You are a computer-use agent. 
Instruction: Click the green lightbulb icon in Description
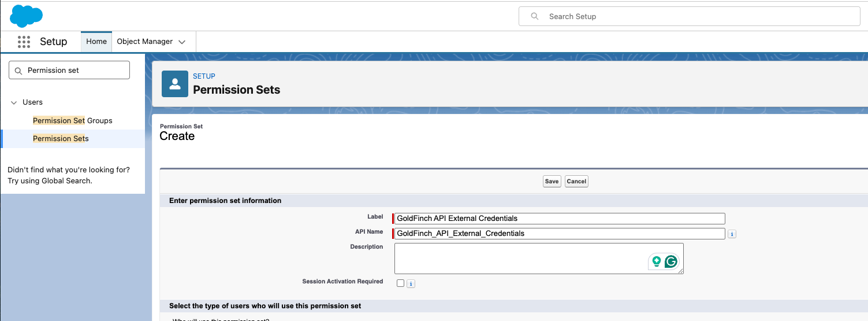pyautogui.click(x=656, y=261)
